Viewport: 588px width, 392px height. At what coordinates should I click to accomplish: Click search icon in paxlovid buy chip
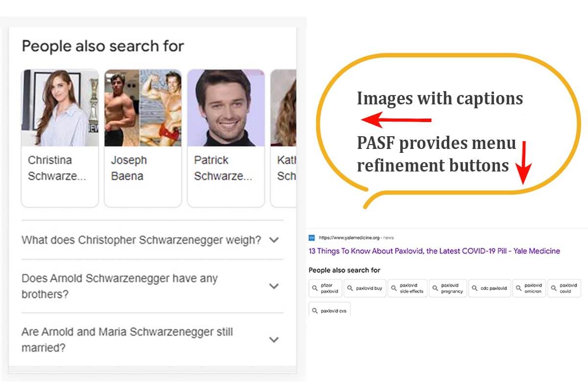pos(350,288)
